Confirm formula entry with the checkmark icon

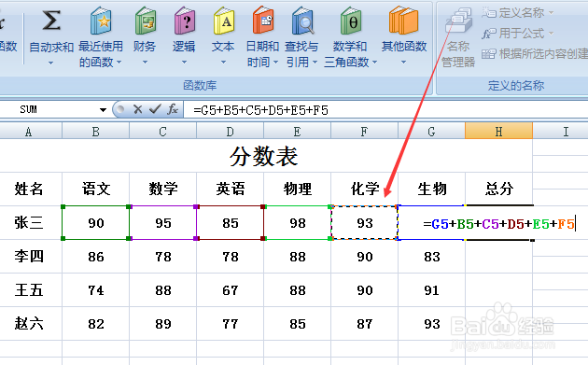(x=155, y=109)
